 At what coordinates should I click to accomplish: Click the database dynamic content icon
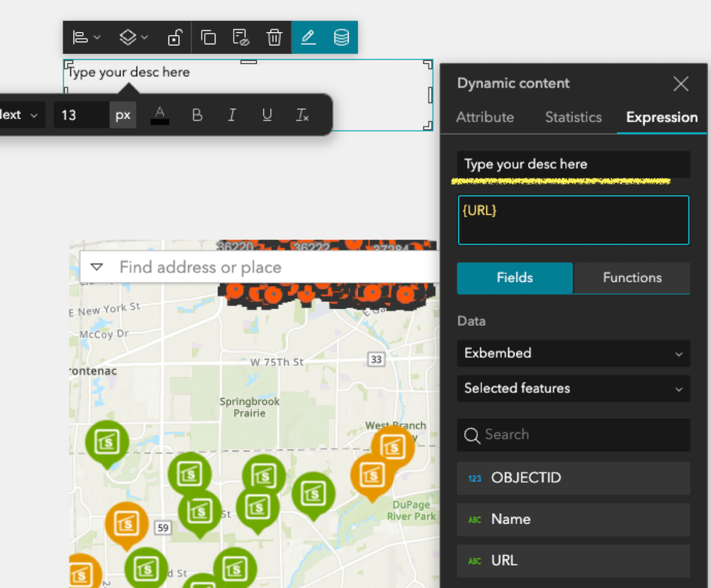click(341, 37)
